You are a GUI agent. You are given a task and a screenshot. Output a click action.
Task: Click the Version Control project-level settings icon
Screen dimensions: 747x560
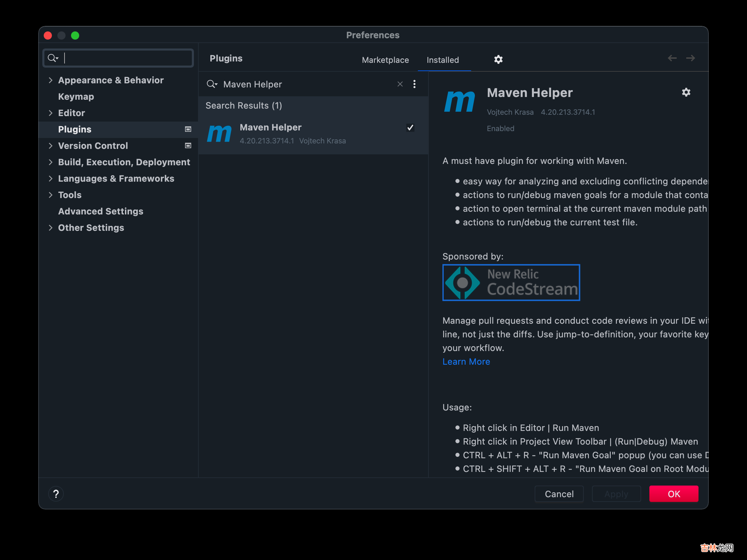[188, 145]
